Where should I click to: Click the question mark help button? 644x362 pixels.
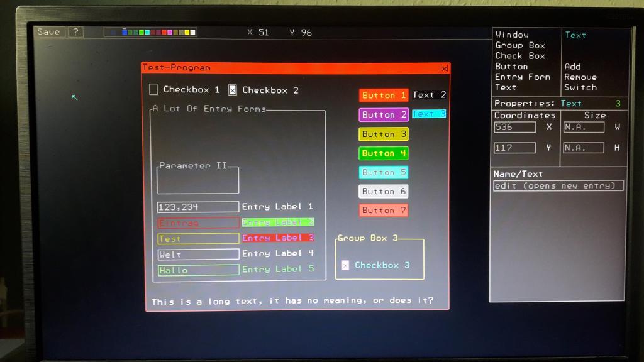pyautogui.click(x=75, y=32)
